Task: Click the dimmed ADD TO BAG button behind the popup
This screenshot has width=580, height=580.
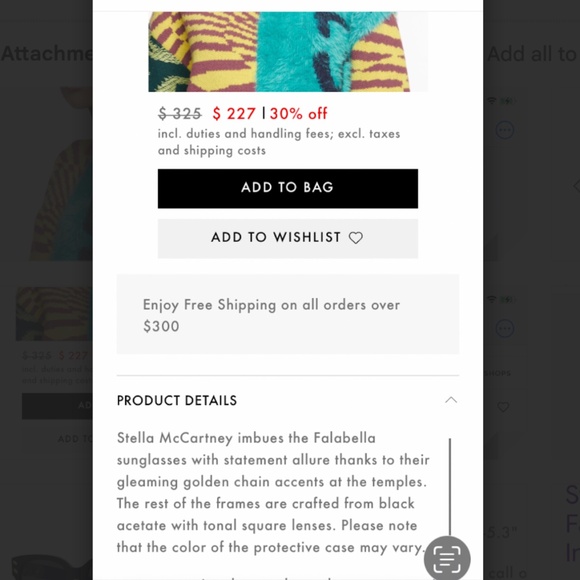Action: click(57, 406)
